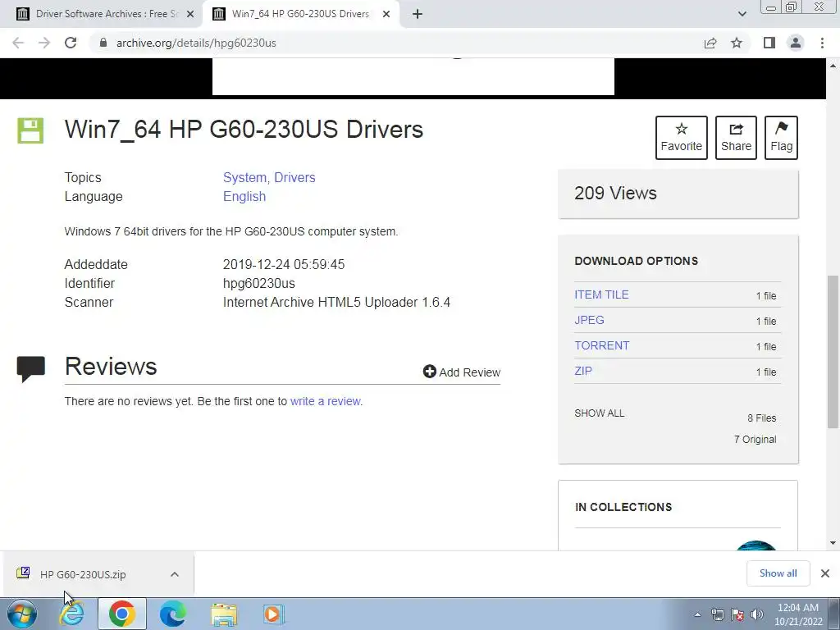
Task: Click the Reviews speech bubble icon
Action: [30, 369]
